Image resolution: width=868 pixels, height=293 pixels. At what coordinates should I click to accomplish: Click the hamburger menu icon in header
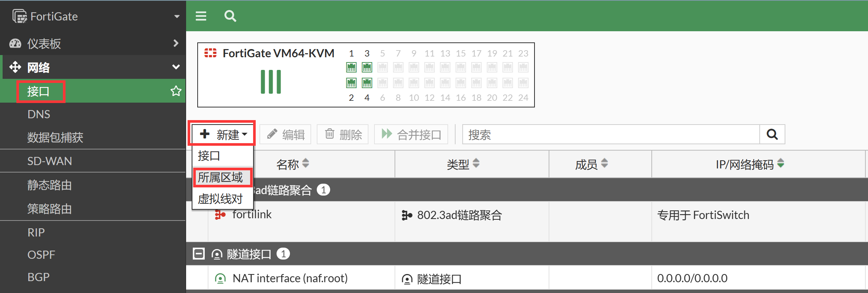[201, 16]
